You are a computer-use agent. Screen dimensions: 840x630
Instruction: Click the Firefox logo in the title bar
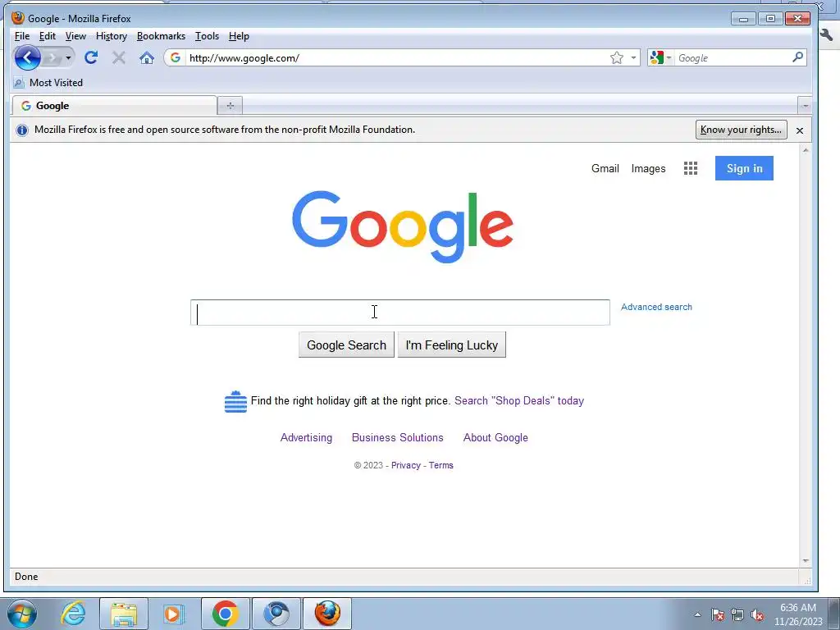(x=18, y=18)
